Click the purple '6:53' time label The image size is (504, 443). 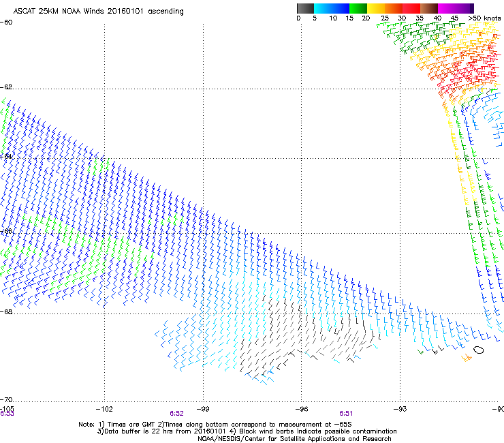pos(7,414)
